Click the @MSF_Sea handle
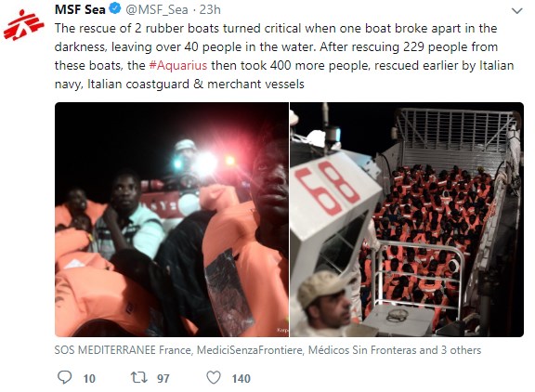The height and width of the screenshot is (392, 535). point(157,9)
